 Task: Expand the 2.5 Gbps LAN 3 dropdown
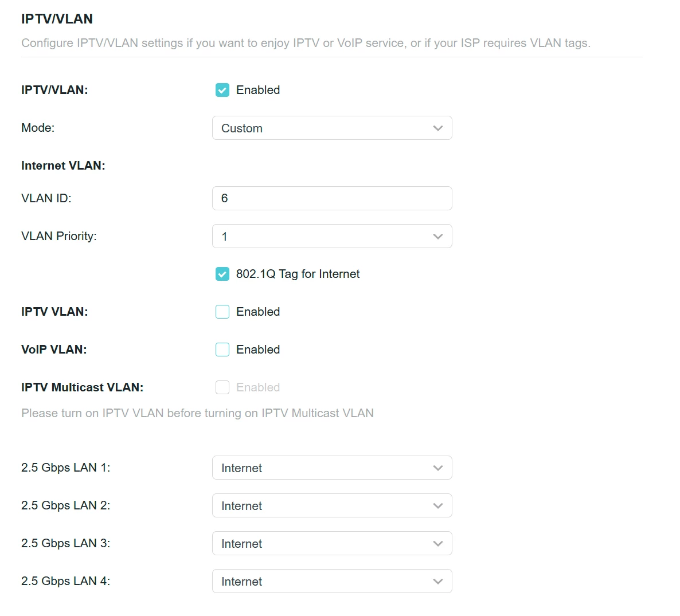point(331,544)
